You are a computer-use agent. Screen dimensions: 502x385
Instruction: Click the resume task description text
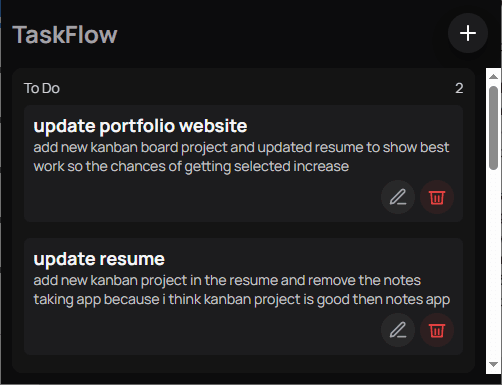point(242,290)
